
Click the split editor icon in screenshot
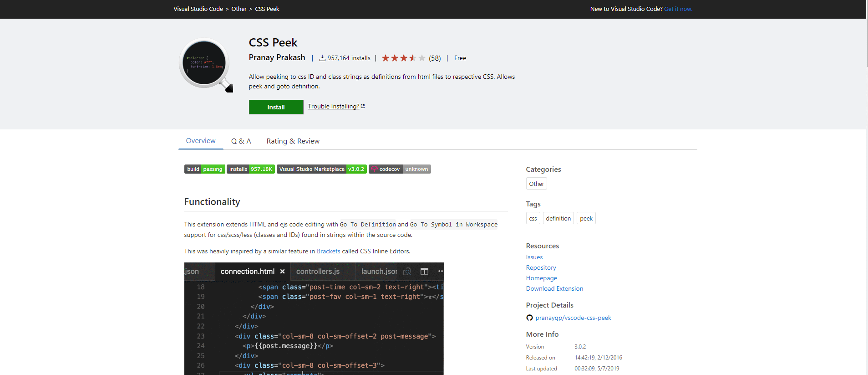pyautogui.click(x=424, y=271)
